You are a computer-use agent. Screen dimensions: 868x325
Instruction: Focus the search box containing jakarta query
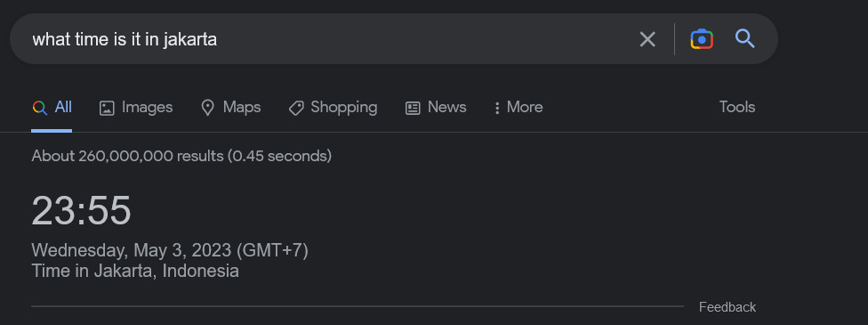point(332,39)
